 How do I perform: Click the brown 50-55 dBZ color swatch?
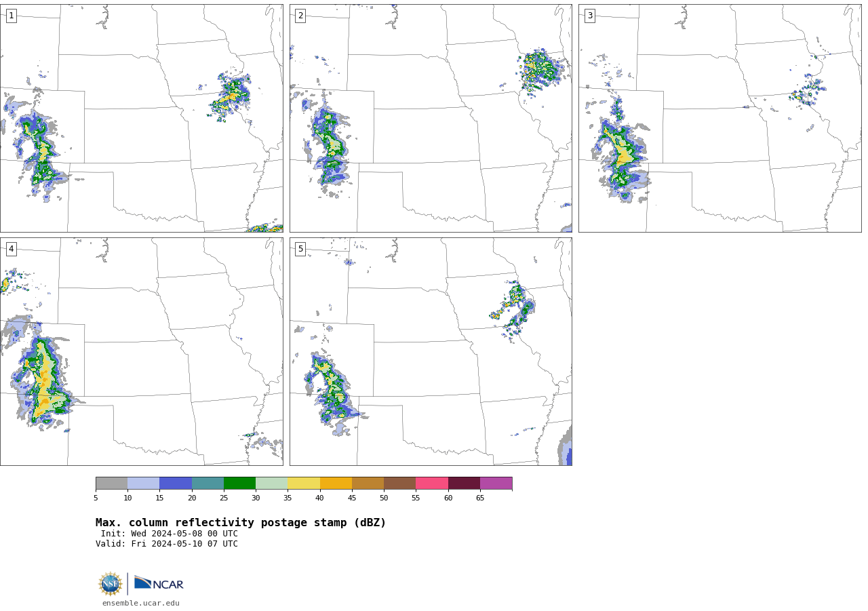click(x=399, y=483)
